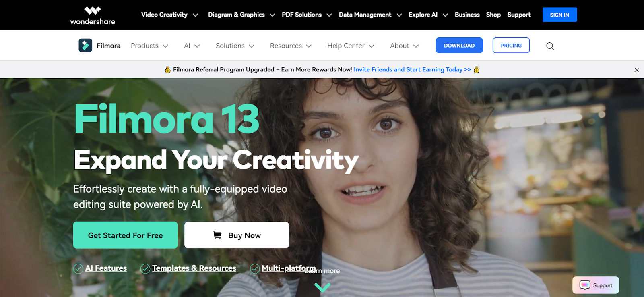The height and width of the screenshot is (297, 644).
Task: Open Invite Friends and Start Earning link
Action: tap(413, 69)
